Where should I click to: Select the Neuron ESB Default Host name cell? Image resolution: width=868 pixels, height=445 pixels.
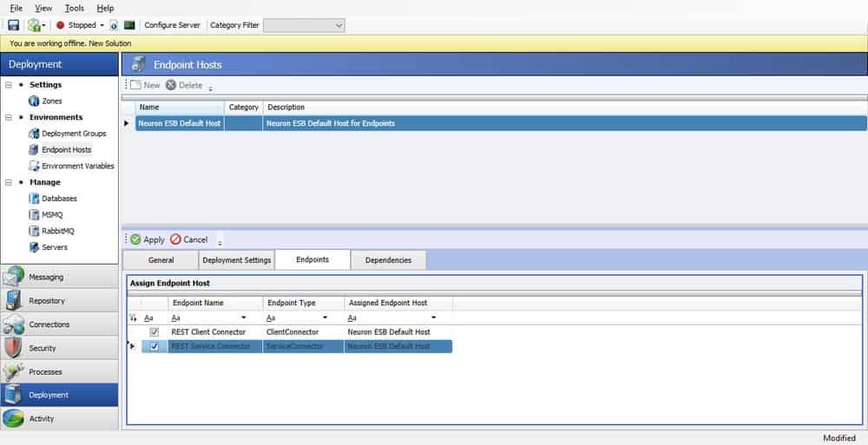(180, 123)
